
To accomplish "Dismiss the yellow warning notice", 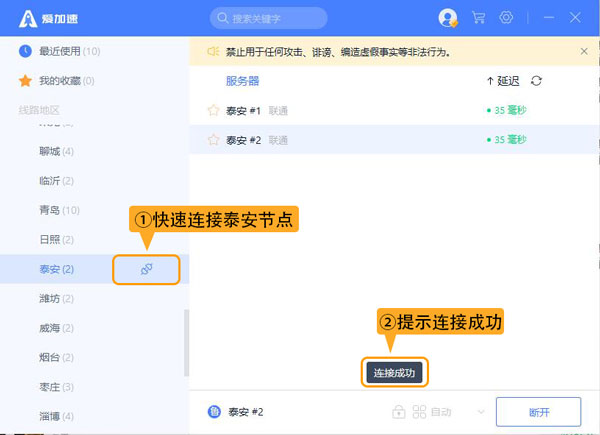I will [584, 51].
